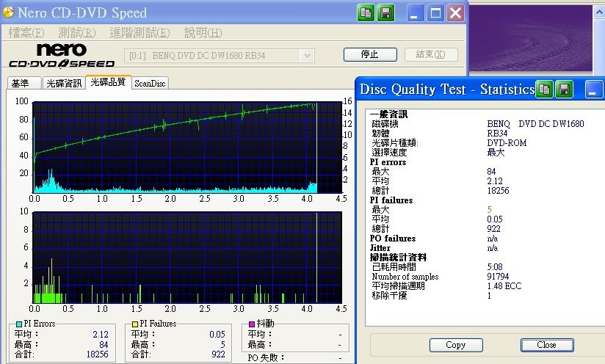Open the 檔案(F) menu
The image size is (605, 364).
coord(26,33)
